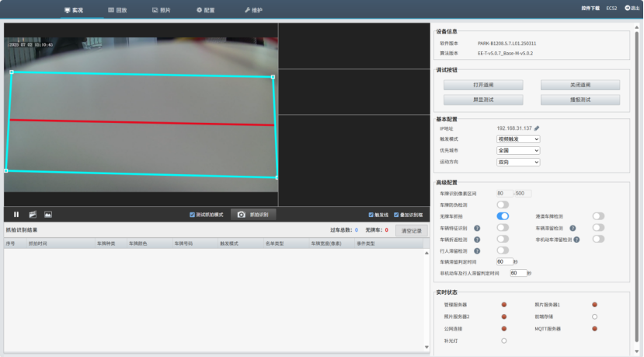Enable 车辆滞留检测 switch
This screenshot has height=357, width=644.
pos(598,227)
